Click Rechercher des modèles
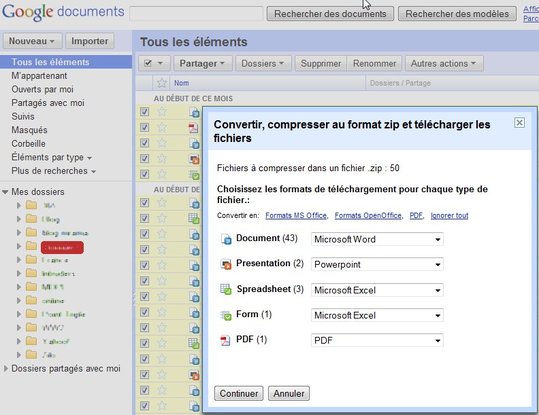The height and width of the screenshot is (415, 539). pos(457,14)
